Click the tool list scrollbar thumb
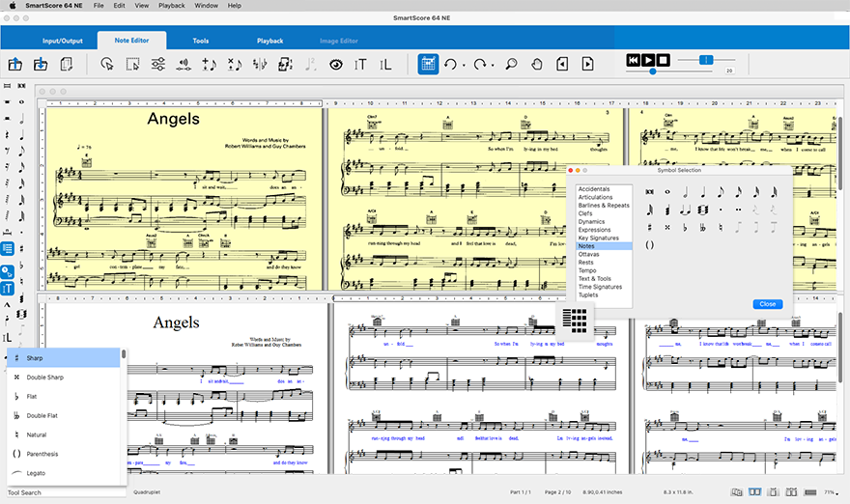This screenshot has width=850, height=504. [x=124, y=354]
